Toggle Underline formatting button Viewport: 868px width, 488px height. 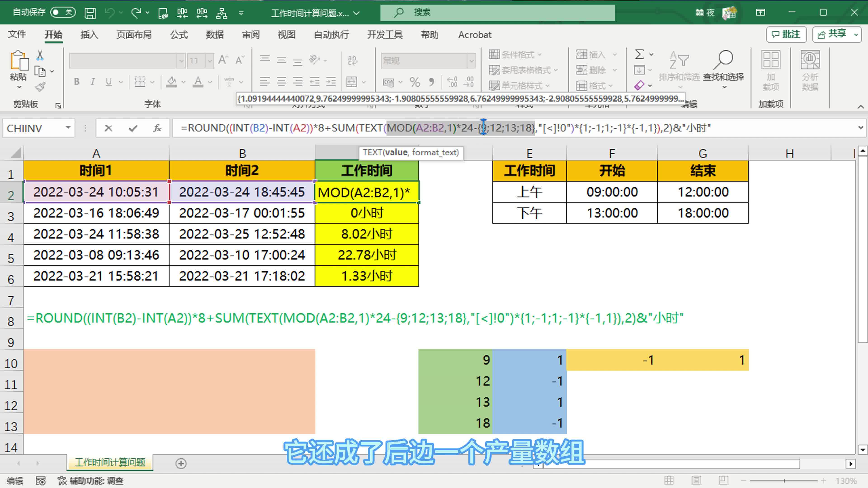pos(108,82)
